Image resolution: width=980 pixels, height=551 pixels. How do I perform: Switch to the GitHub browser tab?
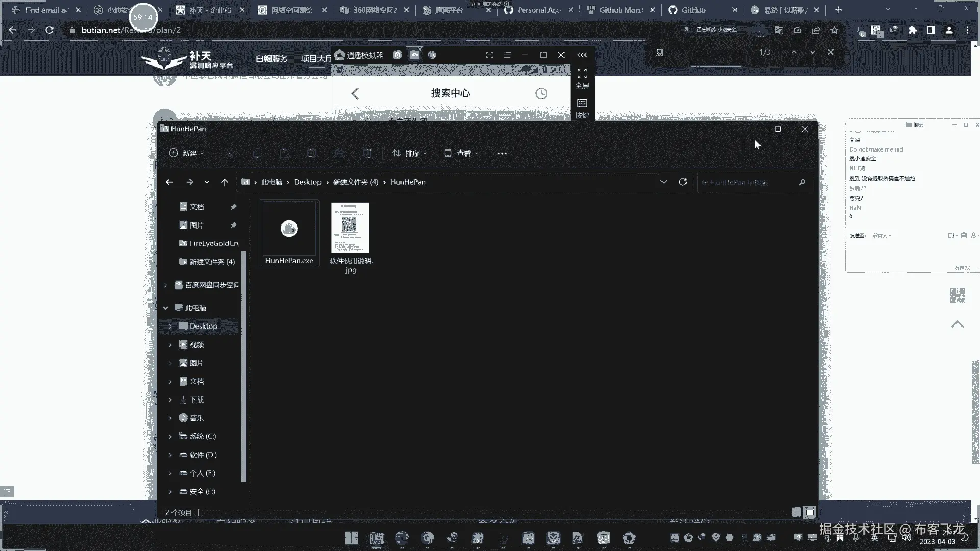(693, 10)
